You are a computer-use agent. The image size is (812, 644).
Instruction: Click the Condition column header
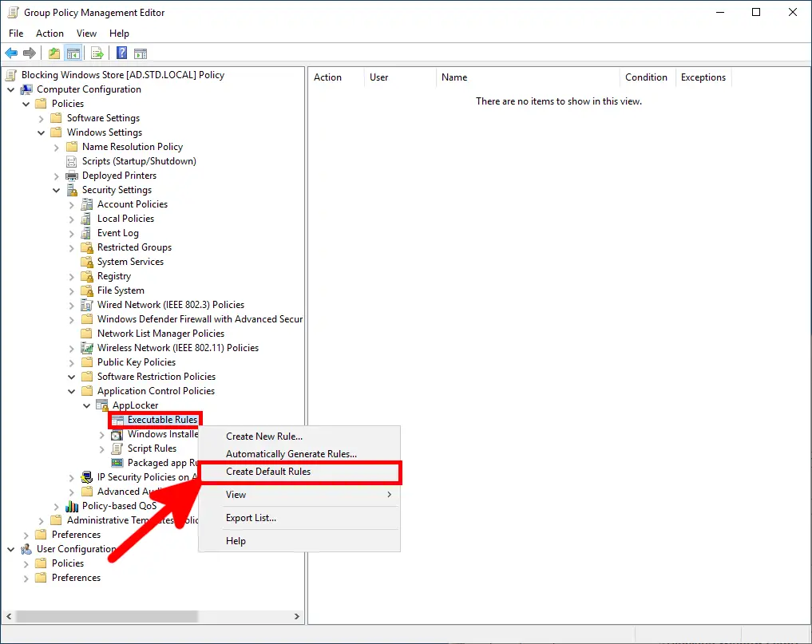(x=647, y=77)
